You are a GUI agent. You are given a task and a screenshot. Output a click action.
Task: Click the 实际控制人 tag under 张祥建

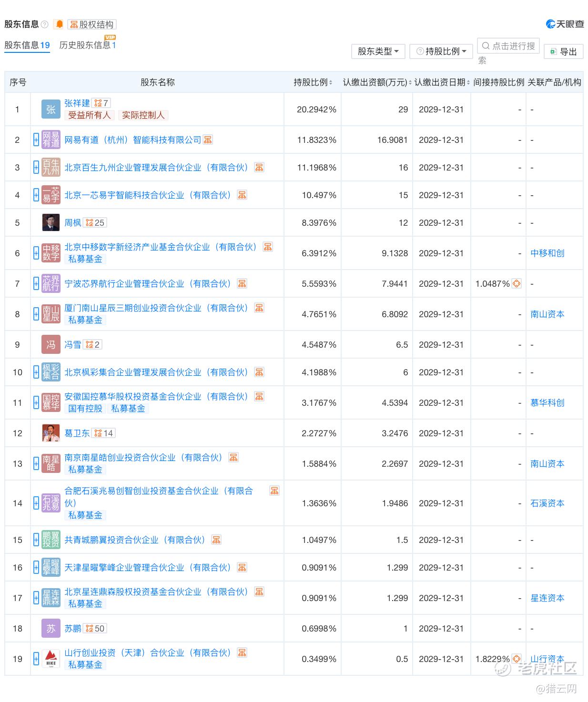point(143,115)
